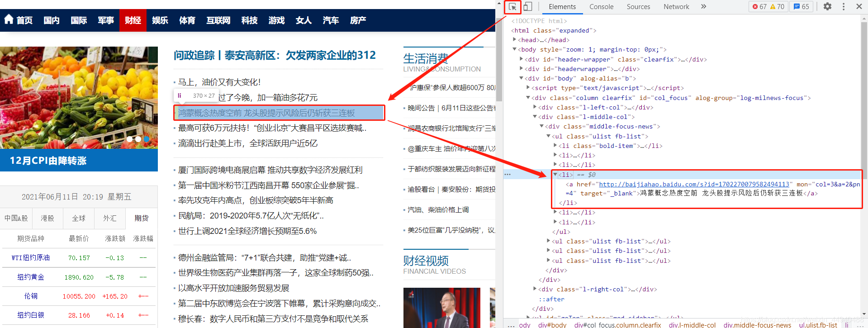Open DevTools settings gear
The height and width of the screenshot is (328, 868).
click(827, 7)
